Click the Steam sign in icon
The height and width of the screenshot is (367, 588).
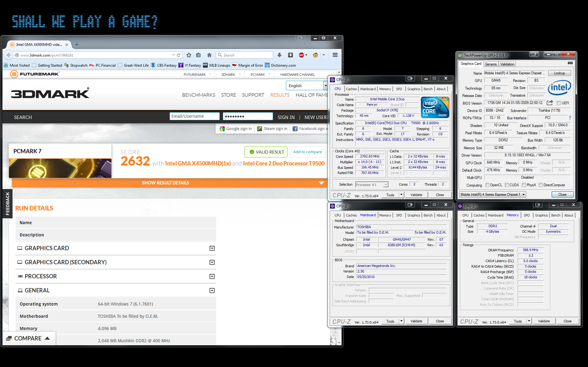[x=260, y=129]
